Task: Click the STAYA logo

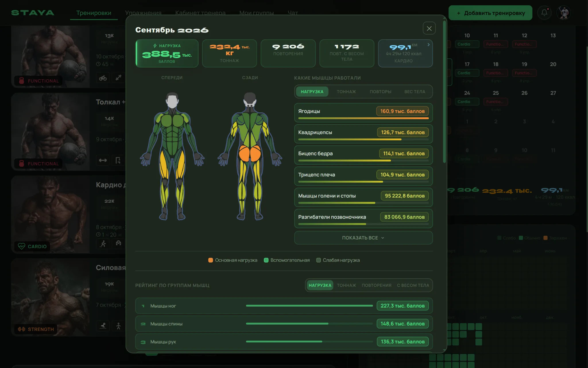Action: point(33,13)
